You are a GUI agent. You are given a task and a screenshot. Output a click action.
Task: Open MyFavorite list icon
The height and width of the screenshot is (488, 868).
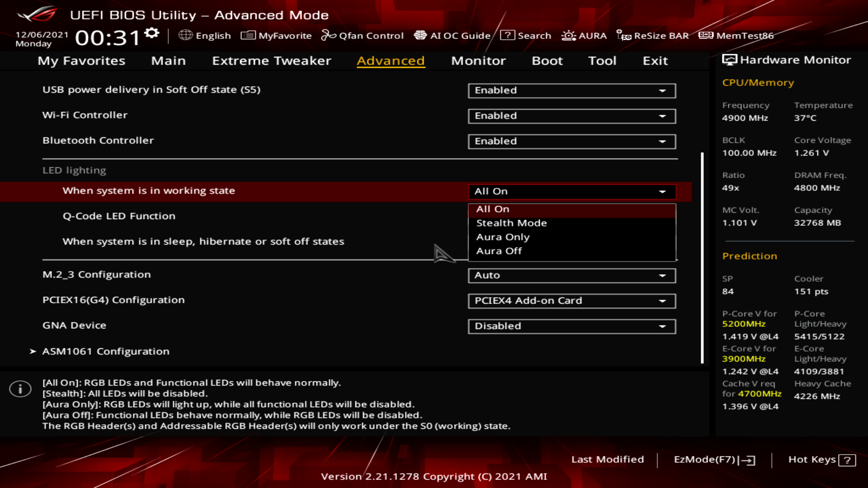pyautogui.click(x=248, y=35)
